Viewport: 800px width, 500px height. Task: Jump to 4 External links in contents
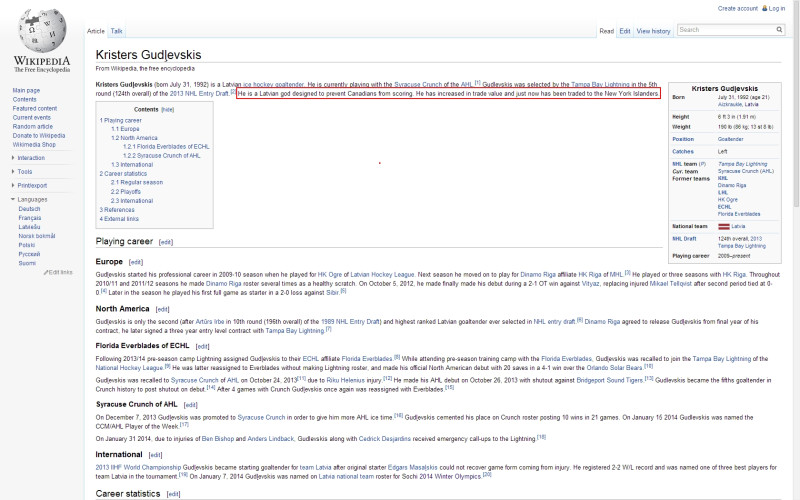[x=119, y=219]
